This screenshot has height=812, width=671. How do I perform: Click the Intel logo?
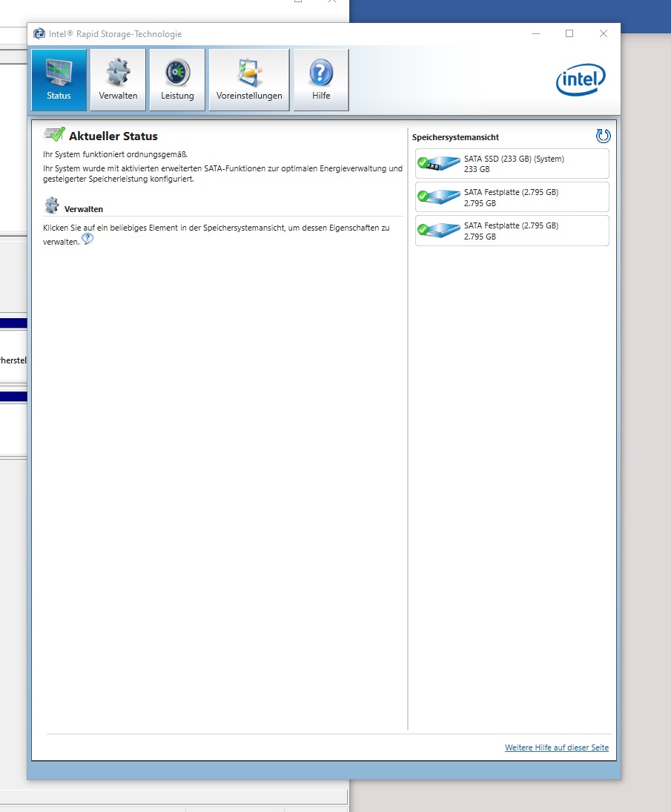click(581, 80)
